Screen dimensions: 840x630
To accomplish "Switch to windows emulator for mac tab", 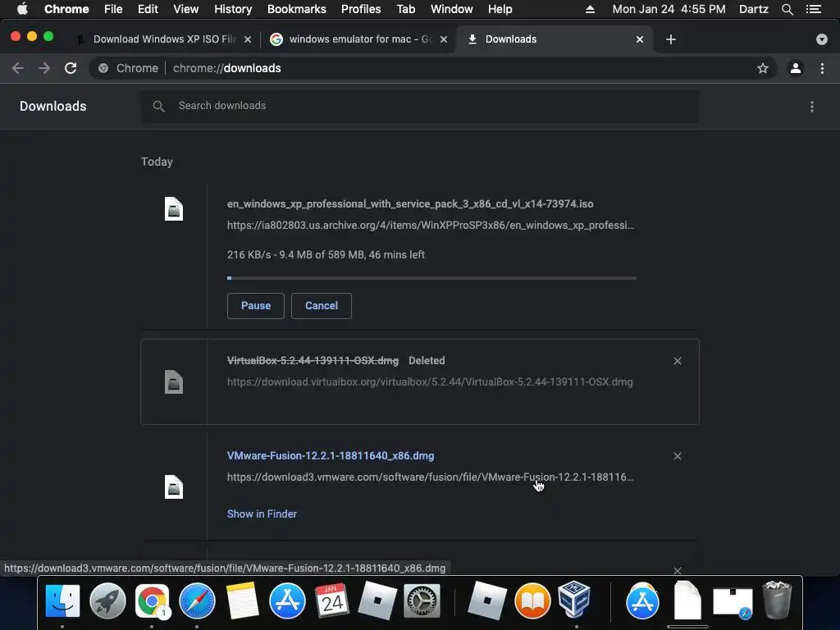I will point(359,39).
